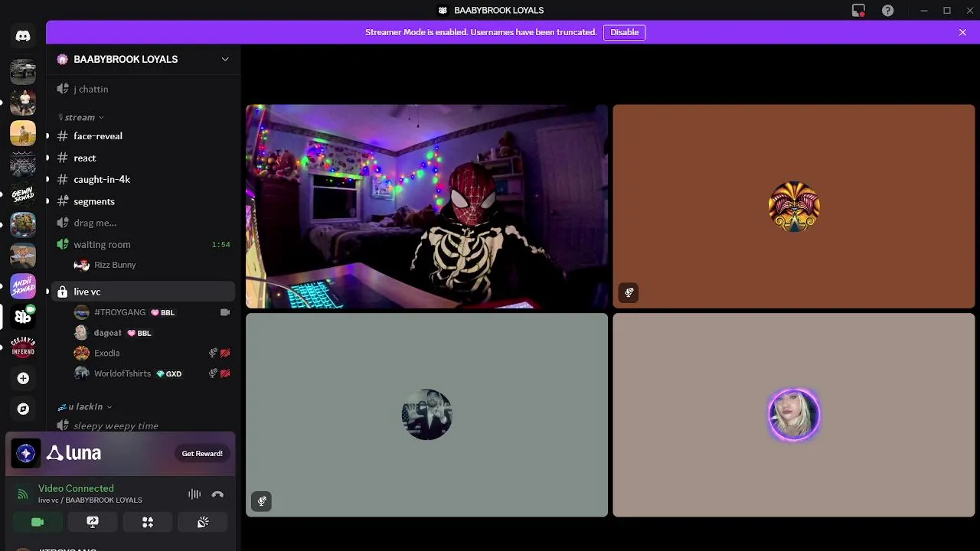The image size is (980, 551).
Task: Click the camera indicator next to #TROYGANG
Action: point(225,312)
